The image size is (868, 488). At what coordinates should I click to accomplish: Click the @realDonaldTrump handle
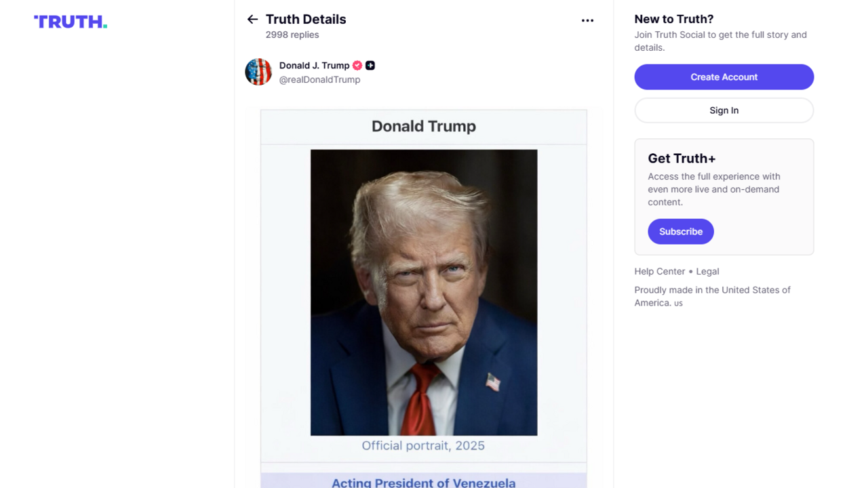pyautogui.click(x=319, y=80)
